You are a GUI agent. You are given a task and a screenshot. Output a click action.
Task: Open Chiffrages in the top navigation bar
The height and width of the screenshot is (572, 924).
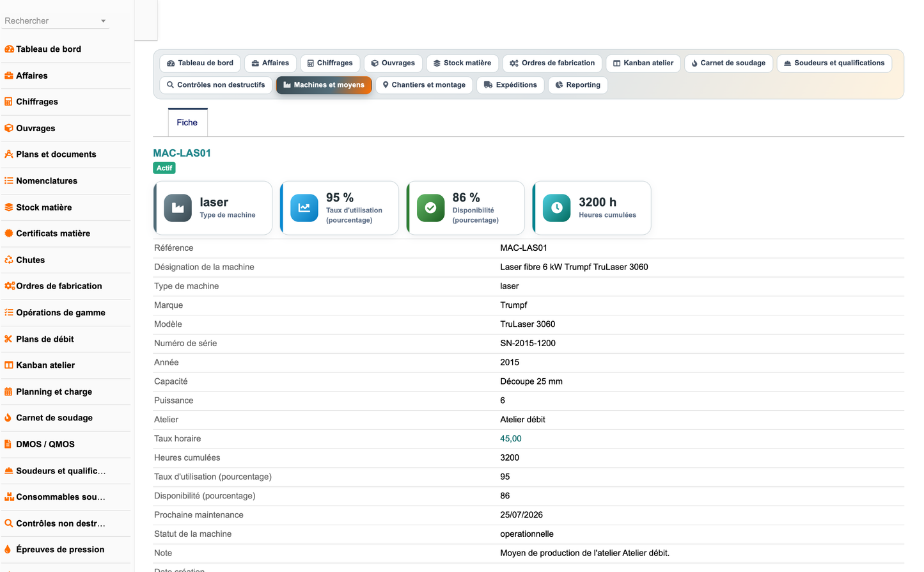point(330,63)
